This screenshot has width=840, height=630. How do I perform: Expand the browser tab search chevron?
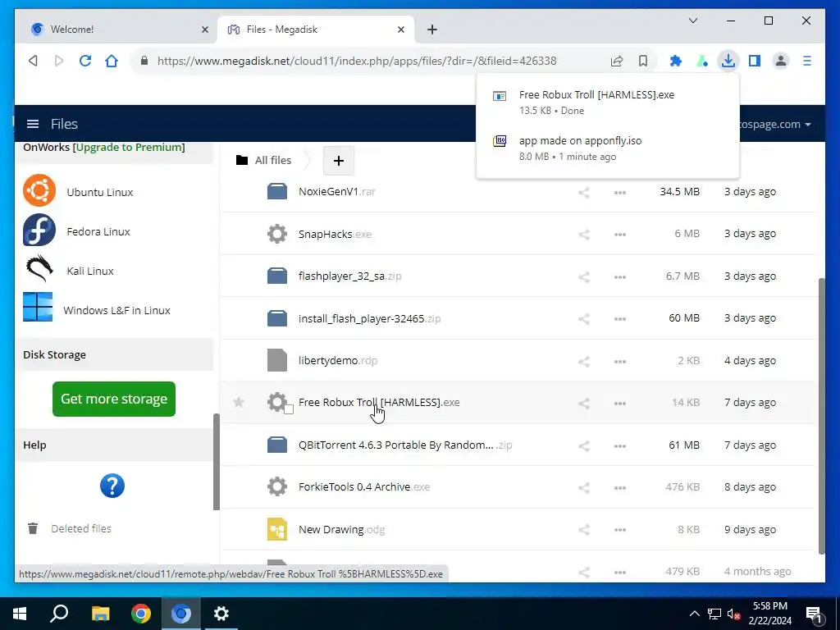click(692, 21)
